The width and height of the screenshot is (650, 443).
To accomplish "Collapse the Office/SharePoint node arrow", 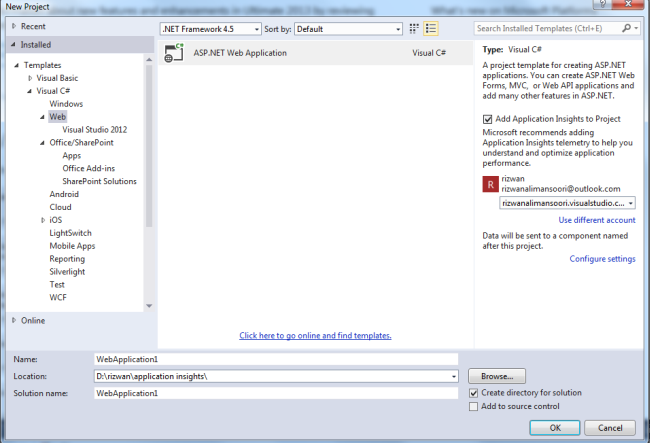I will point(42,143).
